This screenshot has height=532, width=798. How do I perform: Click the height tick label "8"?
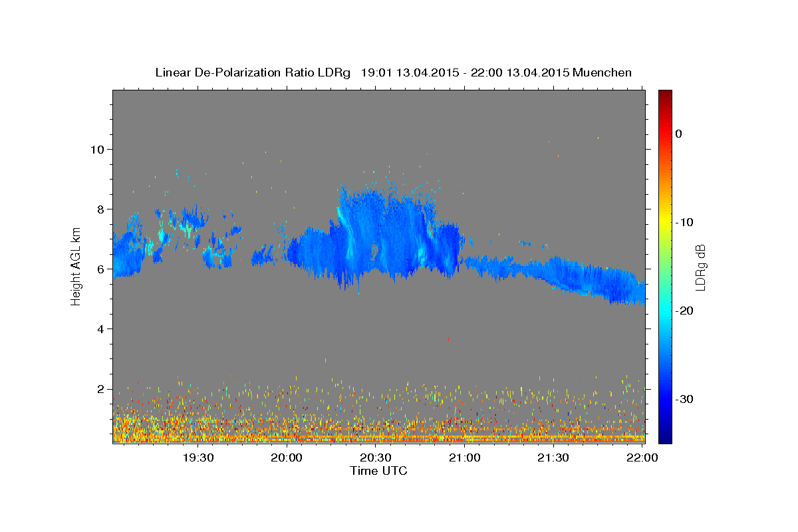tap(102, 209)
